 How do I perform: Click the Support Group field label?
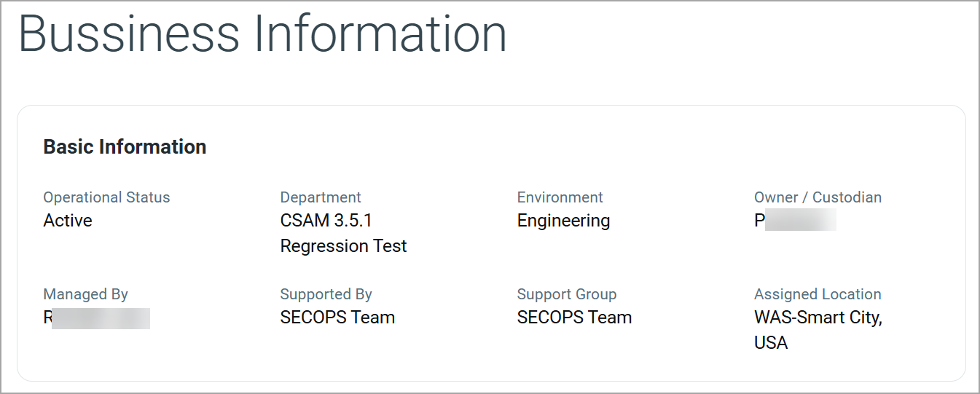point(566,294)
